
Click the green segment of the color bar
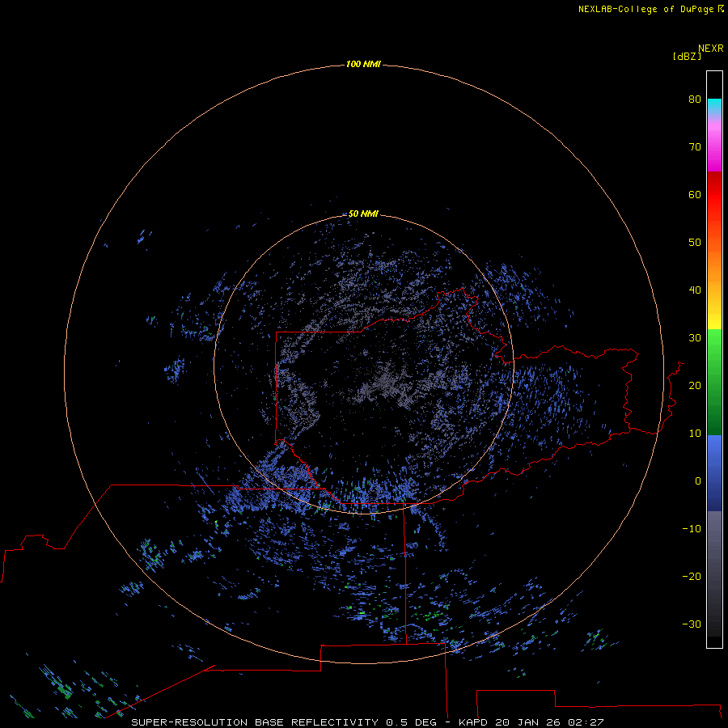[714, 382]
